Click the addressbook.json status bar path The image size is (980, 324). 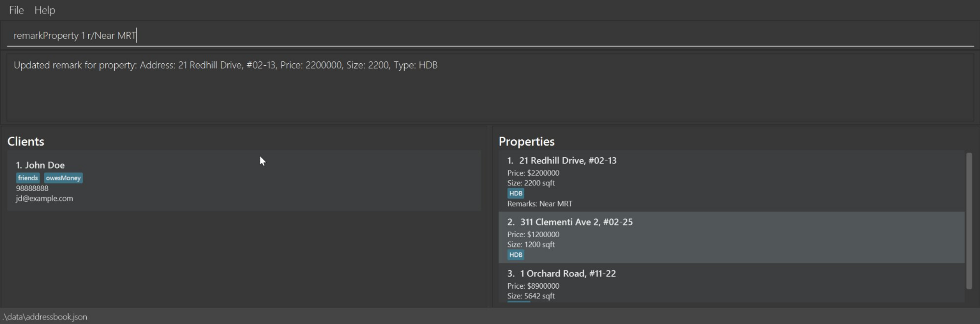(x=45, y=317)
